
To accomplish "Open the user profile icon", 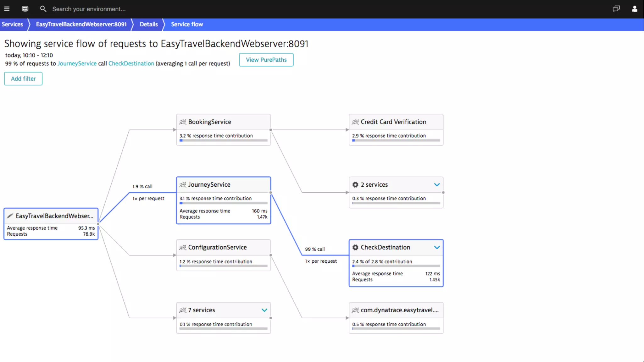I will coord(635,9).
